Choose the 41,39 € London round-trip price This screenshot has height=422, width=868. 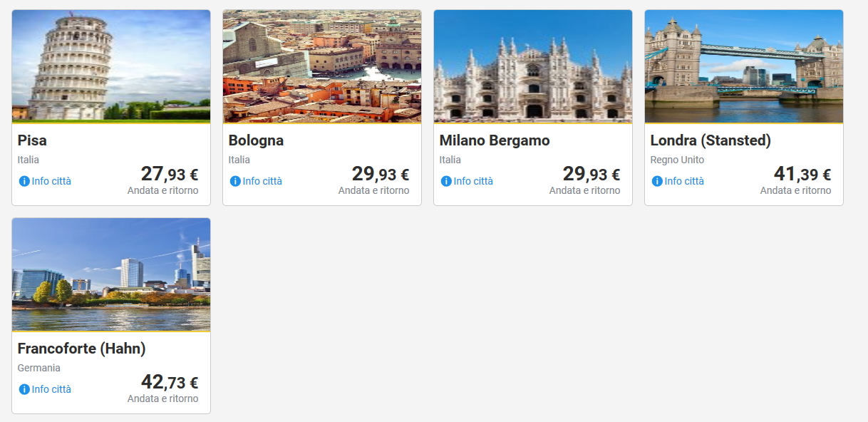[x=802, y=174]
